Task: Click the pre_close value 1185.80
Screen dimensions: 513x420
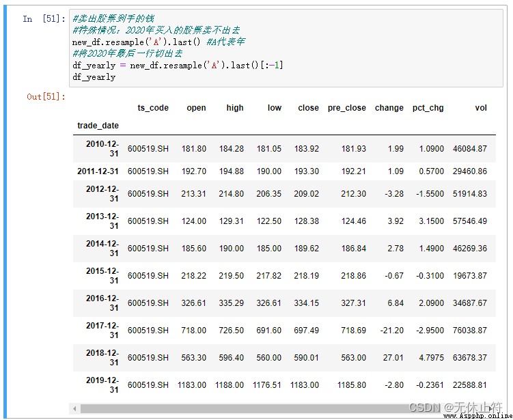Action: [x=352, y=385]
